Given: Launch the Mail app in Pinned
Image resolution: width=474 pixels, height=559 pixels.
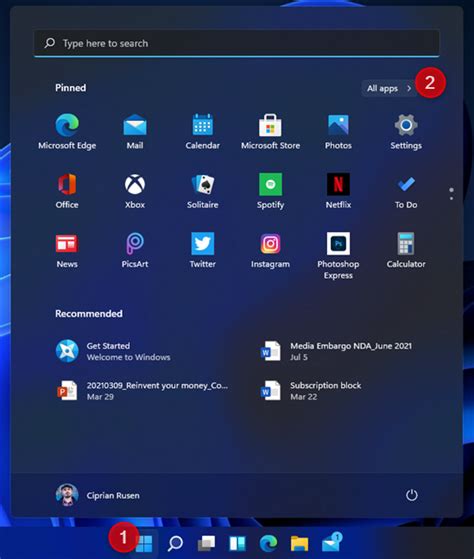Looking at the screenshot, I should pyautogui.click(x=135, y=131).
